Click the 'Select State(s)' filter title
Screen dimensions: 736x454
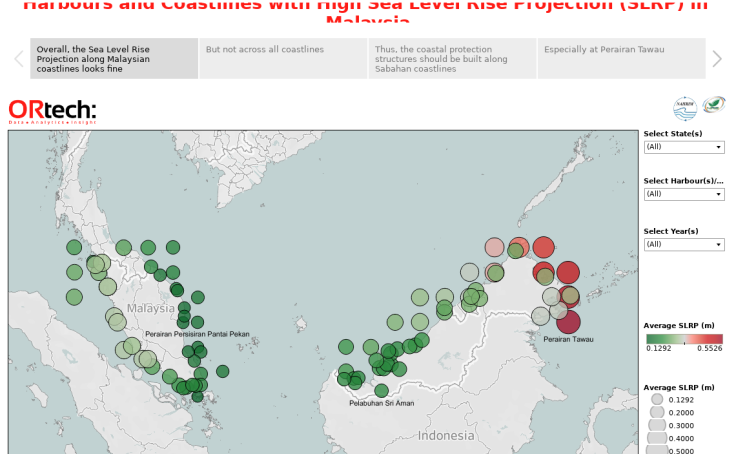coord(673,133)
